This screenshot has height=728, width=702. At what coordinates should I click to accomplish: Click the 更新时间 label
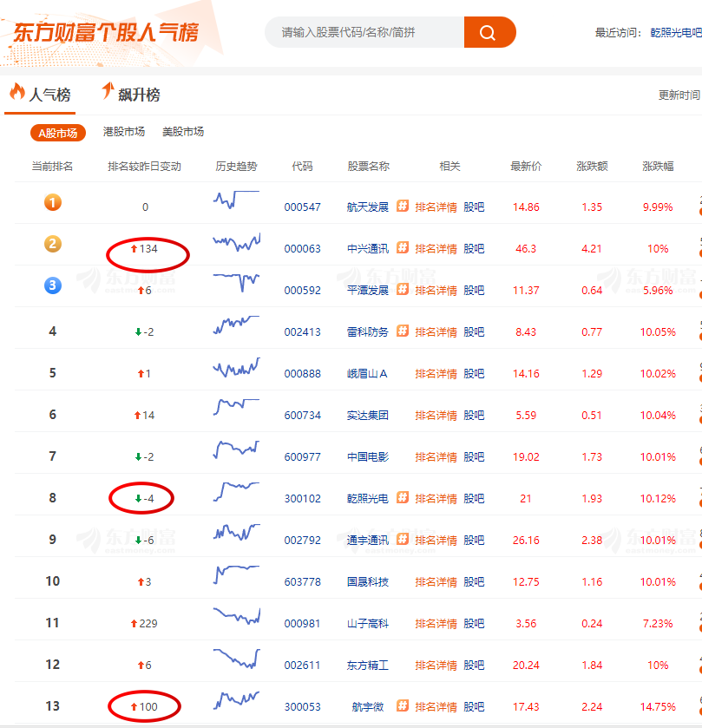[x=679, y=95]
